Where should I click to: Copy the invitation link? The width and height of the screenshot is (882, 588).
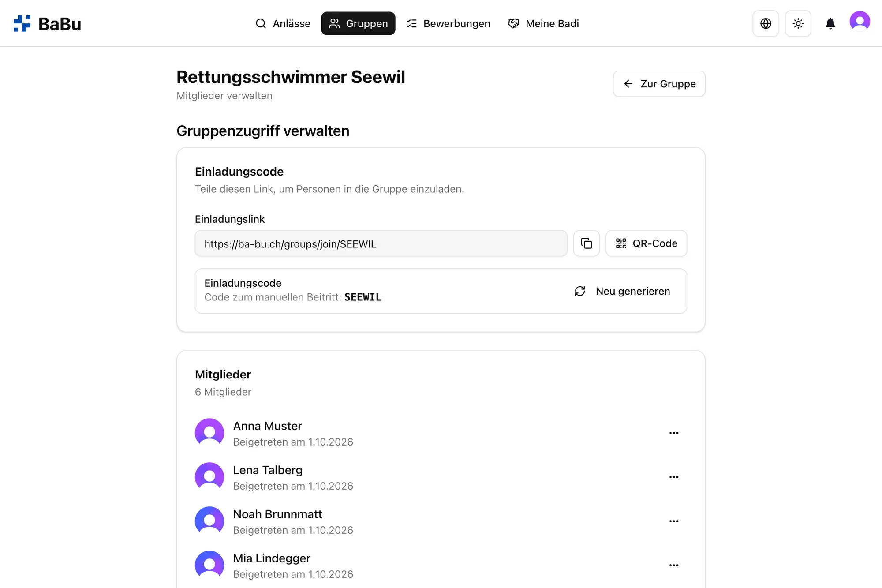pyautogui.click(x=586, y=243)
